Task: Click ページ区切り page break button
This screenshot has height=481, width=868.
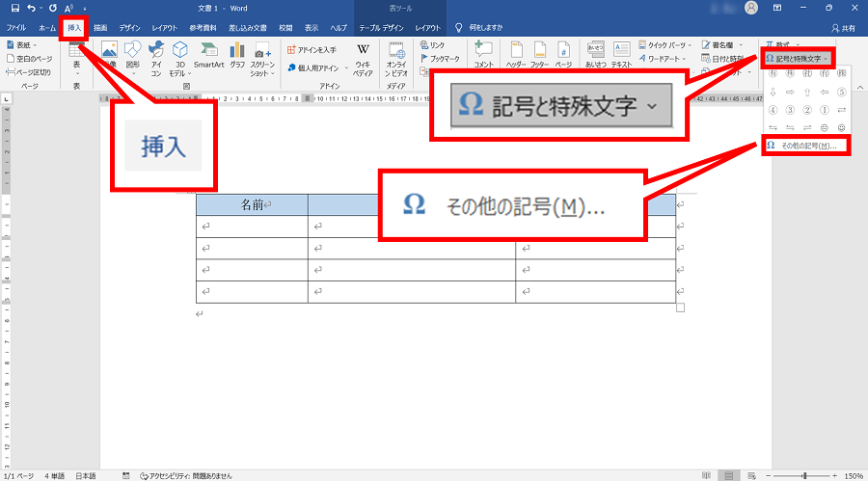Action: (x=28, y=72)
